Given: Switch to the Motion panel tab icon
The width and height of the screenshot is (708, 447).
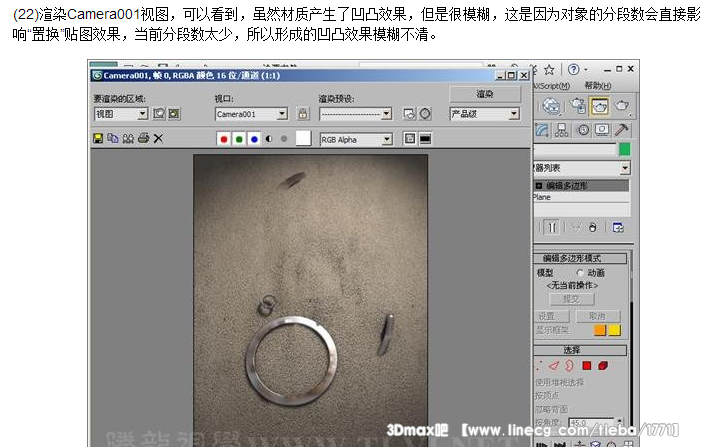Looking at the screenshot, I should coord(583,130).
